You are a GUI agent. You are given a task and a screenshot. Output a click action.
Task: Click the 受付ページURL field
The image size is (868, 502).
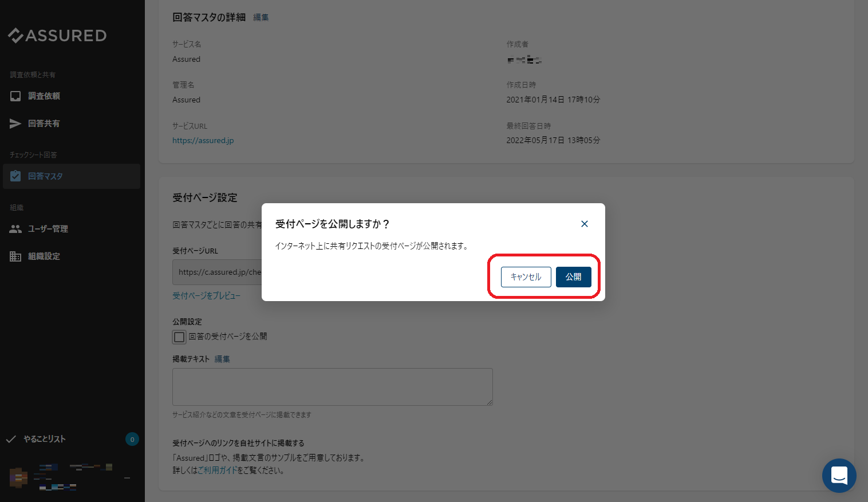pyautogui.click(x=218, y=272)
